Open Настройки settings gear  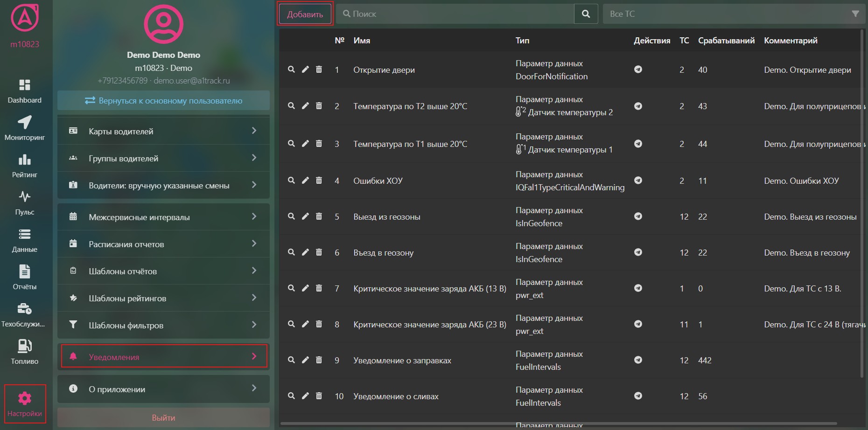tap(25, 404)
